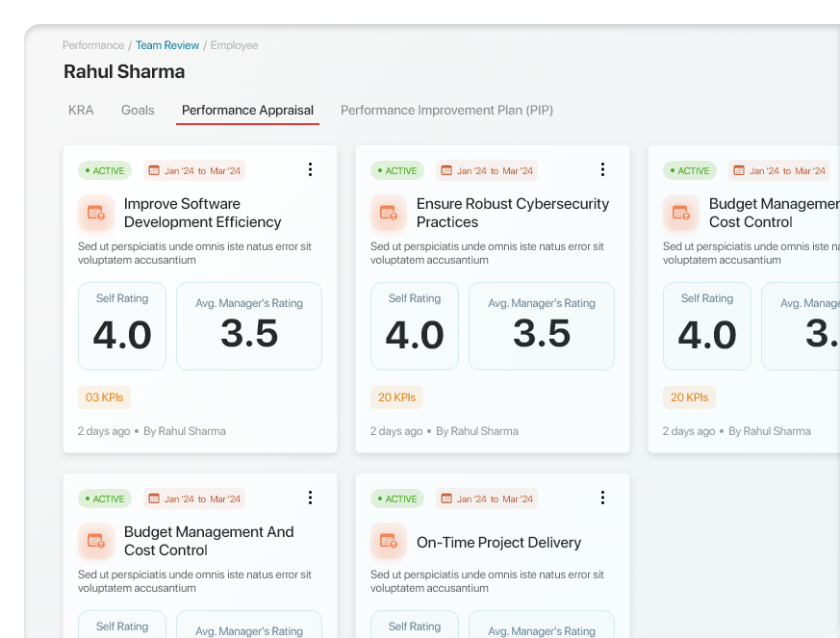Image resolution: width=840 pixels, height=638 pixels.
Task: Click the orange icon beside On-Time Project Delivery
Action: (x=389, y=541)
